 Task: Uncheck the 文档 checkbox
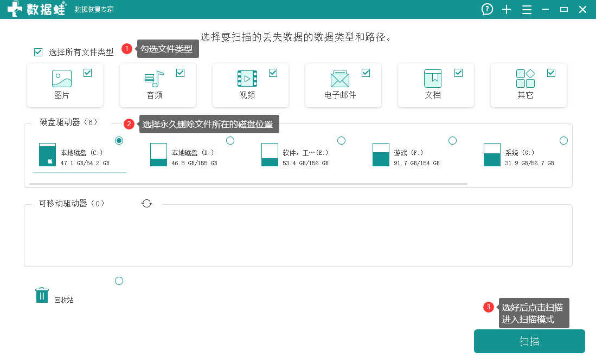pos(458,73)
